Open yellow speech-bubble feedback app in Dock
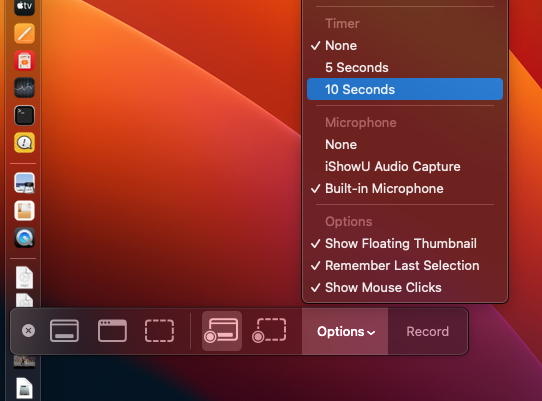542x401 pixels. coord(24,142)
